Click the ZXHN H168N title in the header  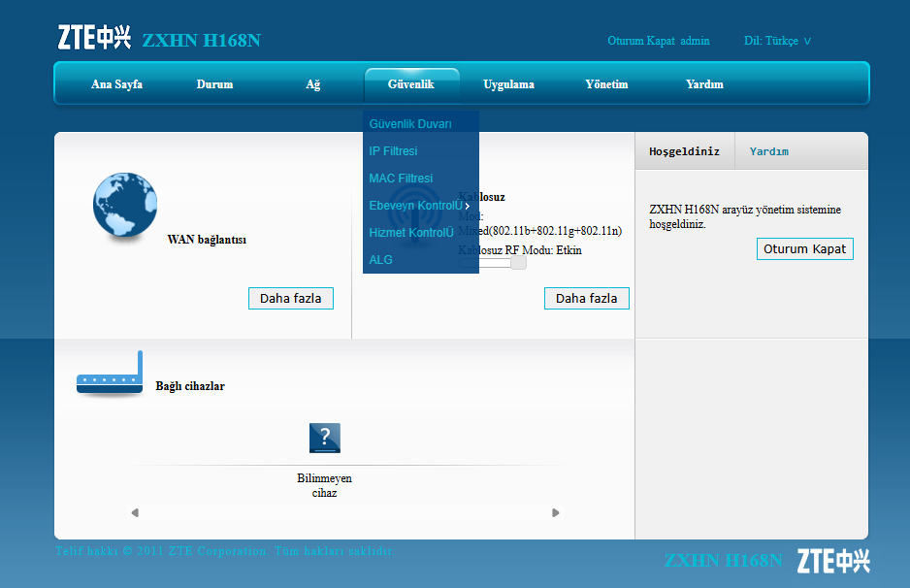tap(202, 40)
